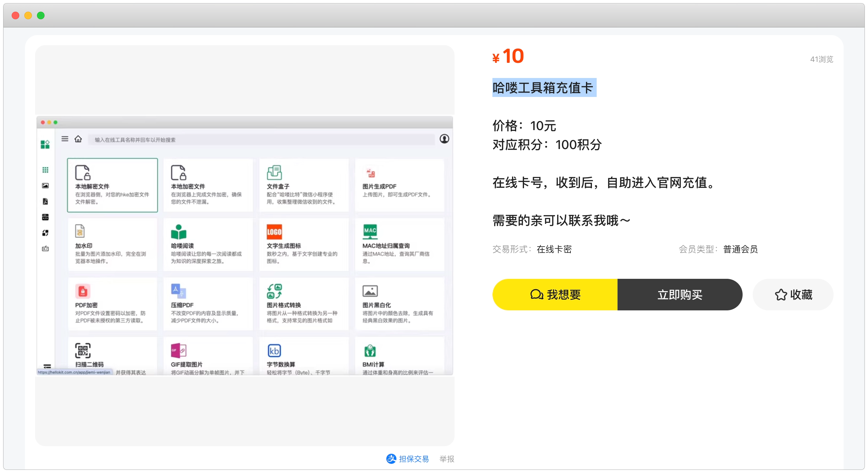Open the 图片格式转换 icon
Viewport: 868px width, 473px height.
click(x=274, y=291)
